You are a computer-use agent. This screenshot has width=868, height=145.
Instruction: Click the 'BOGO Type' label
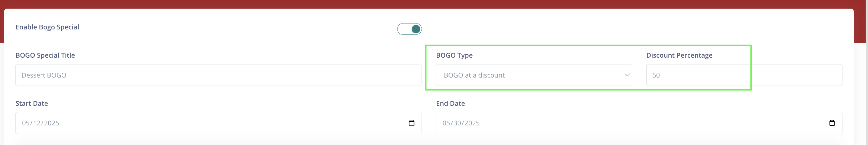tap(454, 55)
